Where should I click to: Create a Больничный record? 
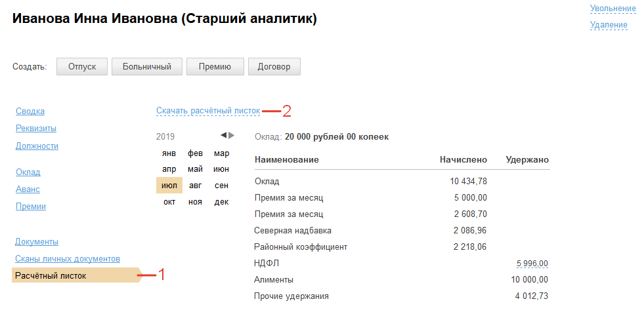pyautogui.click(x=146, y=66)
